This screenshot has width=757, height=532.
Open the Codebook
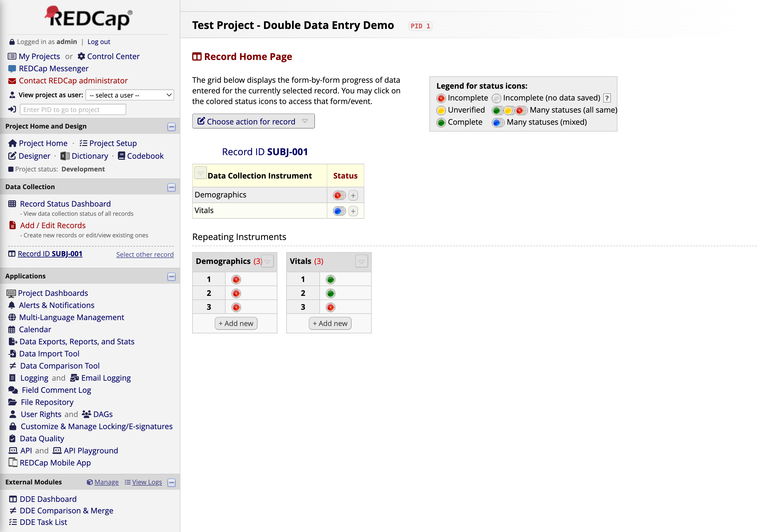coord(145,156)
